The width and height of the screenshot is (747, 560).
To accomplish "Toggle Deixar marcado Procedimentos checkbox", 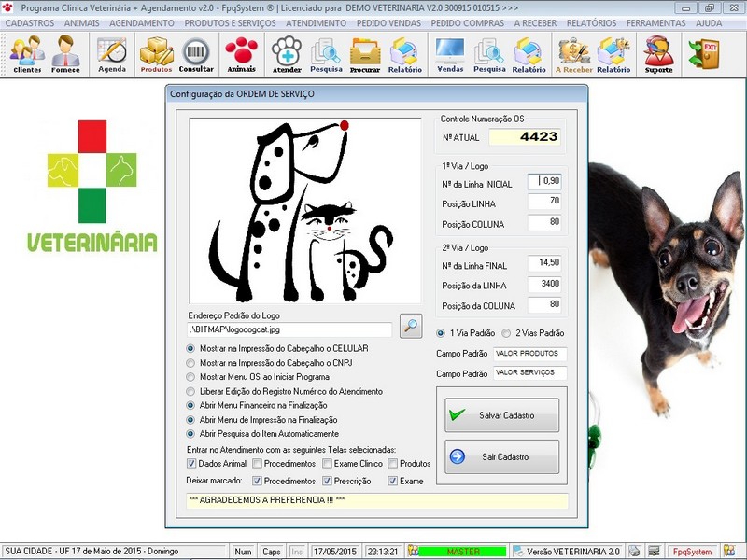I will click(258, 481).
